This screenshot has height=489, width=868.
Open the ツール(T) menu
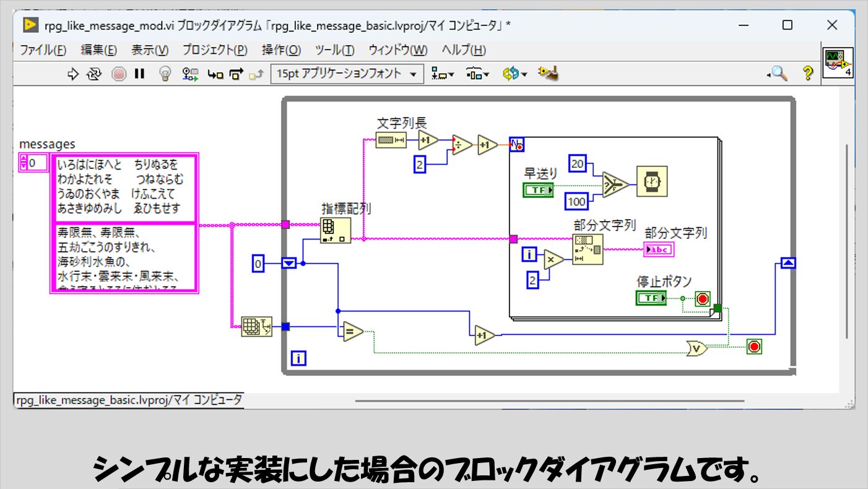[x=334, y=50]
